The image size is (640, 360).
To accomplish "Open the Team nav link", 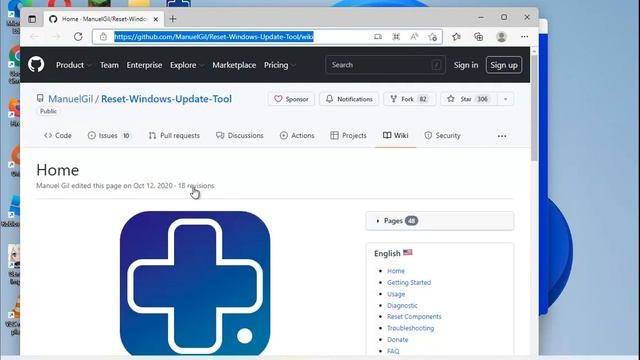I will point(109,65).
